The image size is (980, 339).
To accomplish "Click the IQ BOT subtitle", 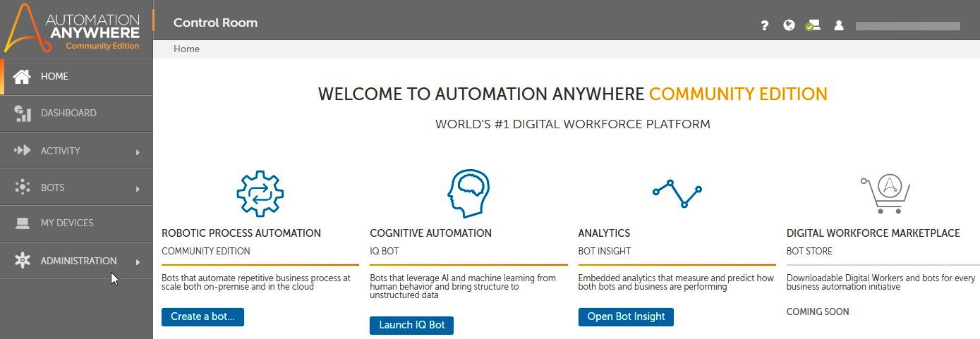I will pos(384,251).
